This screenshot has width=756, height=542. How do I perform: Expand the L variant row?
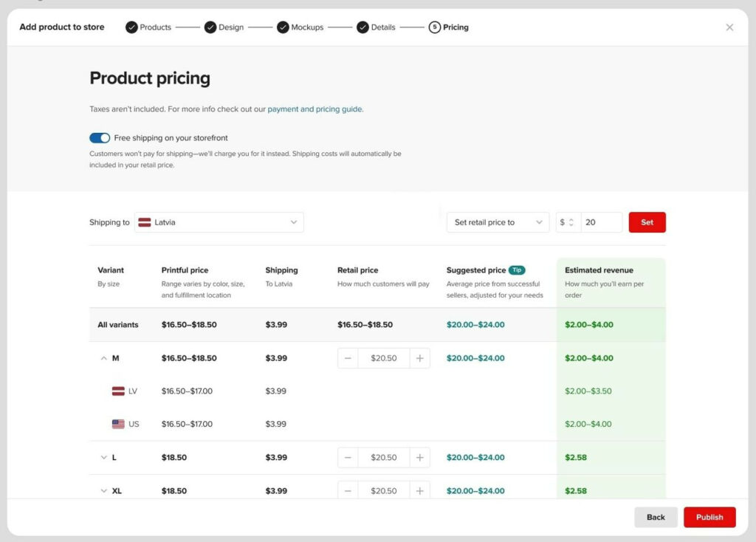point(103,457)
